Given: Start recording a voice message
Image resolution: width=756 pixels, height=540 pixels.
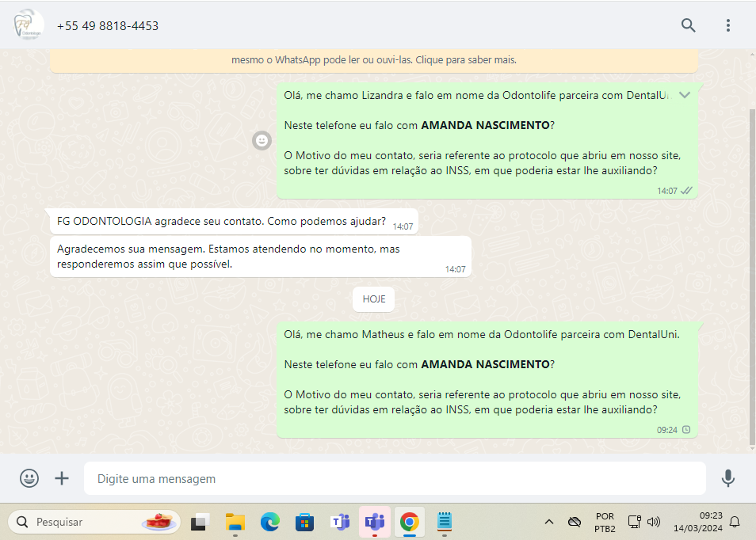Looking at the screenshot, I should [727, 478].
